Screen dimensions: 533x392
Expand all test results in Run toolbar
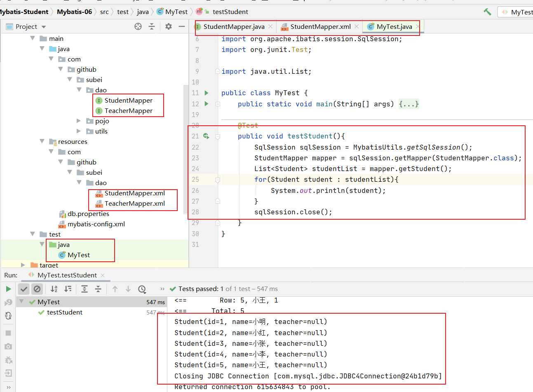click(85, 289)
